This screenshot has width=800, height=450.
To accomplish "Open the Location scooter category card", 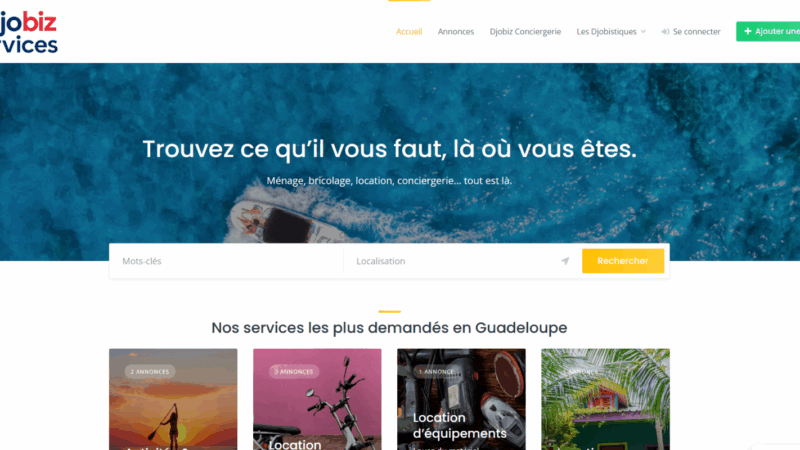I will [317, 399].
